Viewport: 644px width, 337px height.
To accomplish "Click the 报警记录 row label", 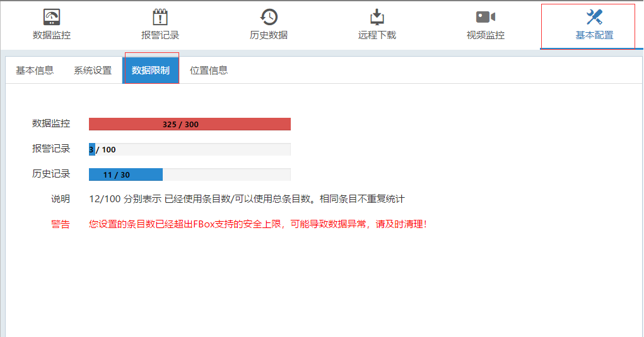I will [51, 149].
